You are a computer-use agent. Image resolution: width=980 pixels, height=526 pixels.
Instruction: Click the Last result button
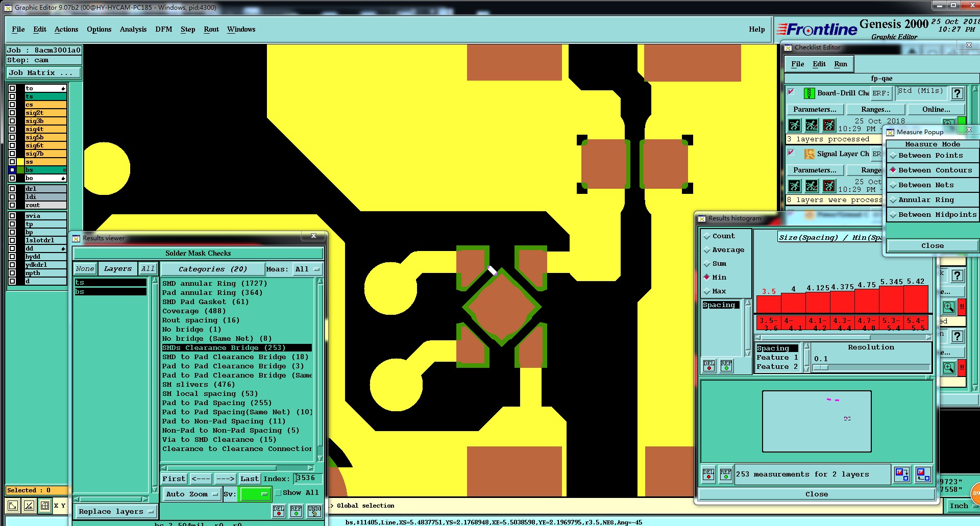coord(249,479)
